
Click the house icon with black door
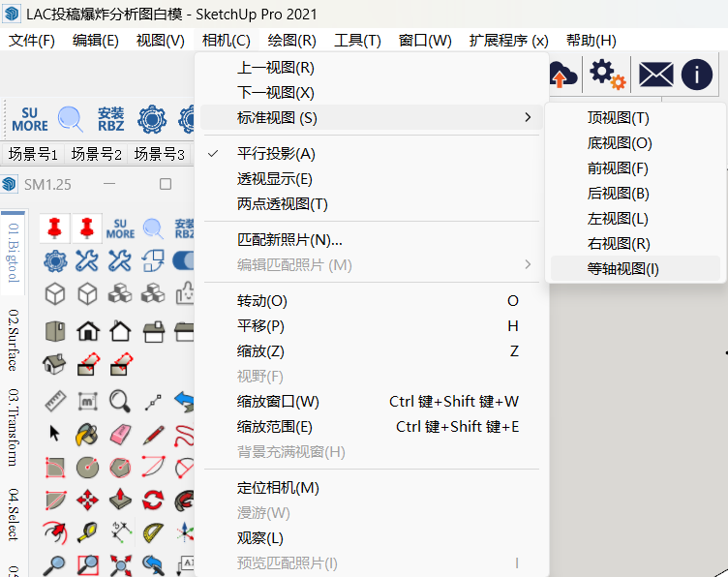[88, 331]
